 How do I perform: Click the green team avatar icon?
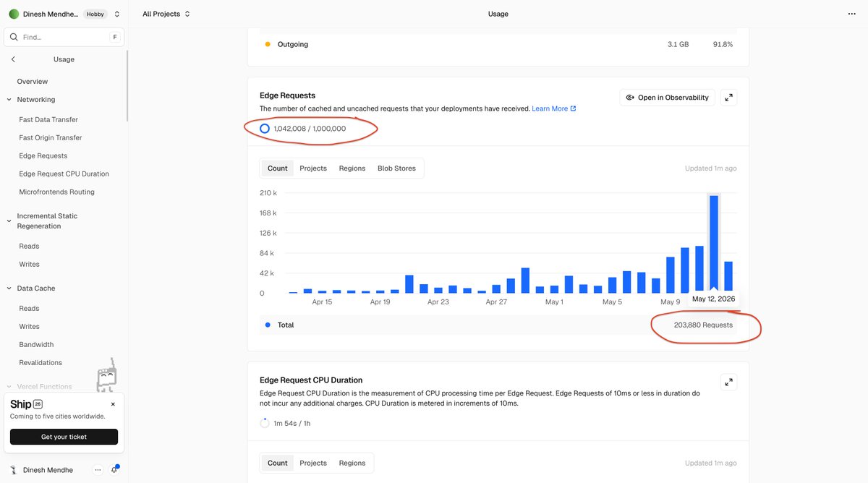coord(14,14)
